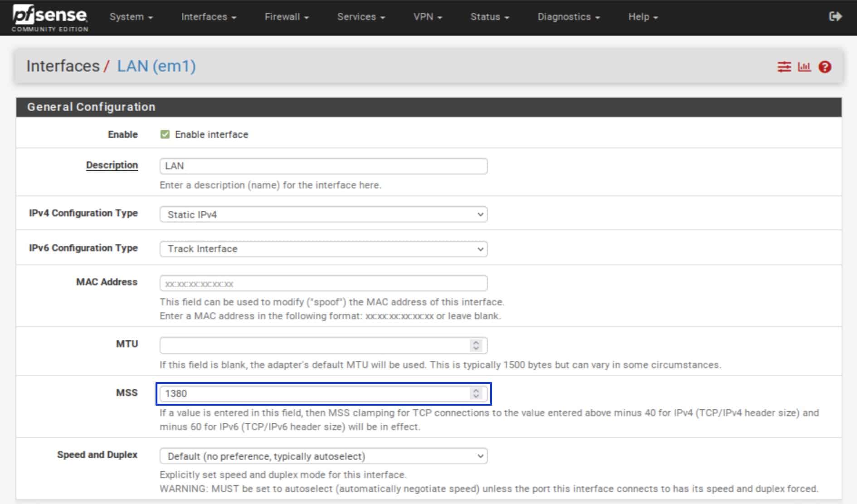Open the status graph bar-chart icon
Viewport: 857px width, 504px height.
(x=804, y=67)
